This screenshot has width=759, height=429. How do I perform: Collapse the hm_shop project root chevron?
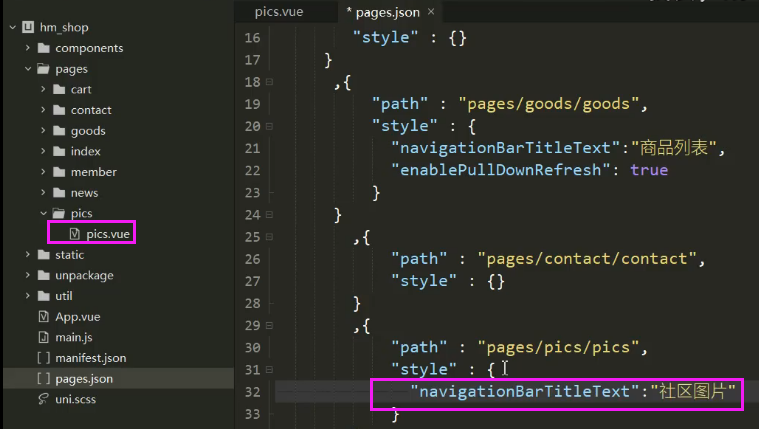(x=13, y=28)
